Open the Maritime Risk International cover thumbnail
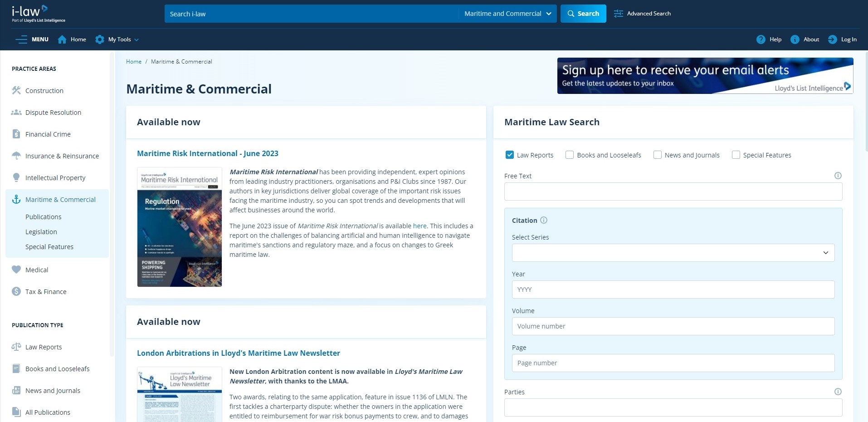868x422 pixels. pos(180,227)
